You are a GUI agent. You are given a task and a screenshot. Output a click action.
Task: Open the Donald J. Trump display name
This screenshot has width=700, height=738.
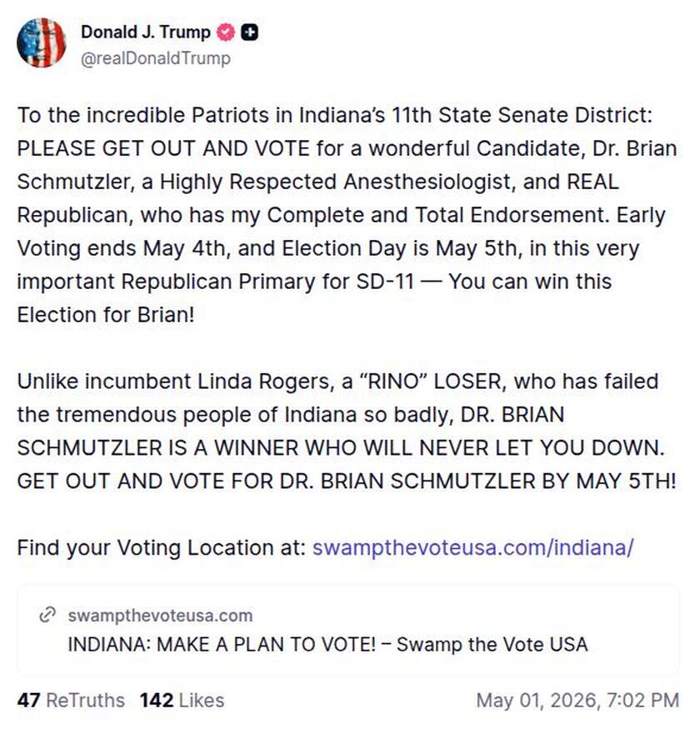tap(146, 32)
